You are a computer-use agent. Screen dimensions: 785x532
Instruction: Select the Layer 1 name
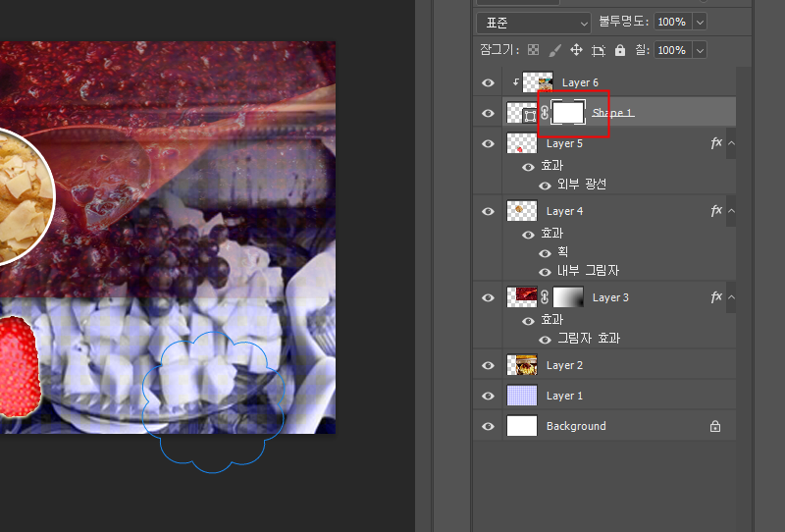click(x=565, y=397)
